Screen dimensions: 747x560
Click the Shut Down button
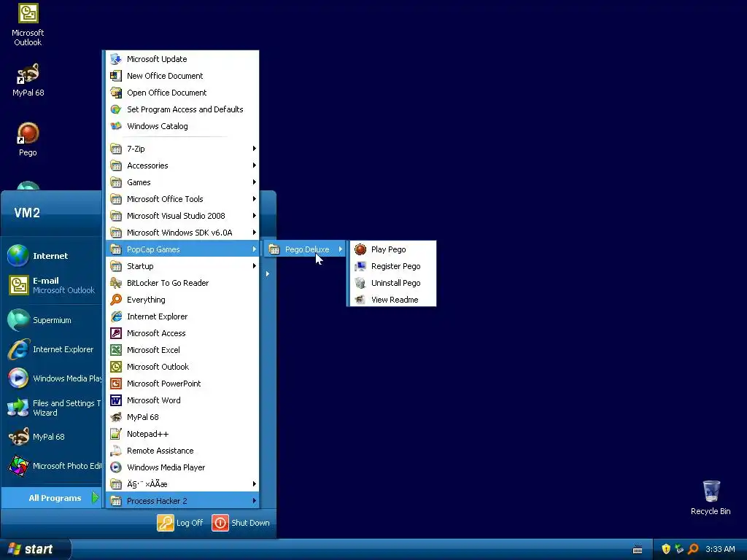241,523
